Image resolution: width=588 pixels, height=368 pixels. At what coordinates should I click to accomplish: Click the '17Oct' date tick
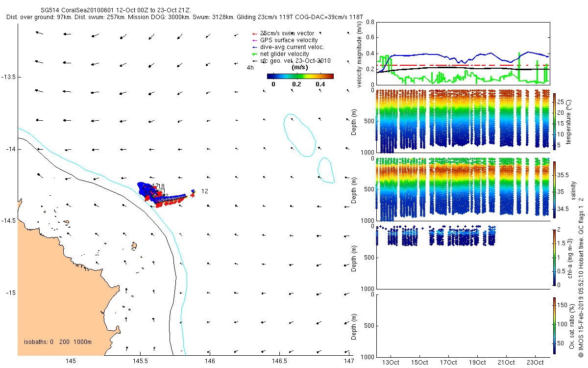point(448,363)
